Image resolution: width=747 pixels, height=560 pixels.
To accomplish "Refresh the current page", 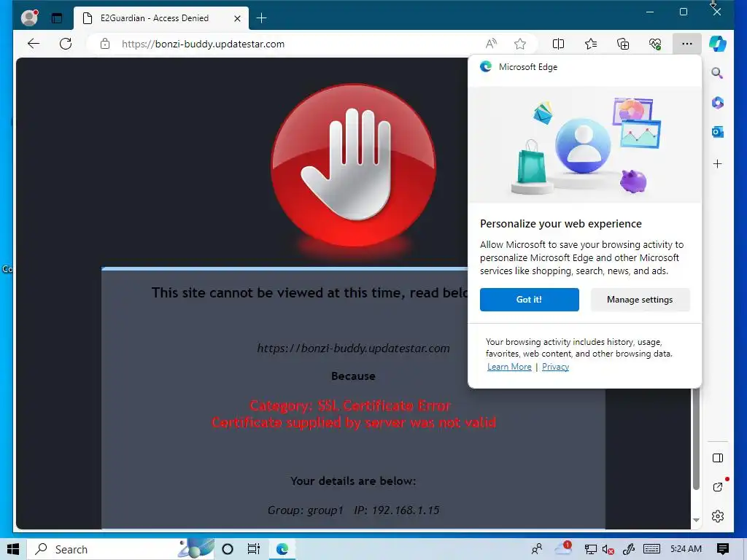I will click(66, 44).
